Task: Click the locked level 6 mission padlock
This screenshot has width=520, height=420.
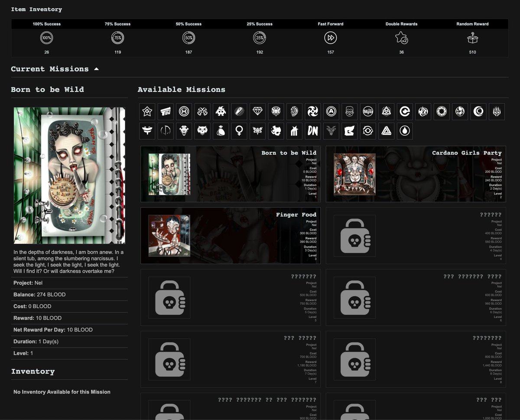Action: tap(355, 298)
